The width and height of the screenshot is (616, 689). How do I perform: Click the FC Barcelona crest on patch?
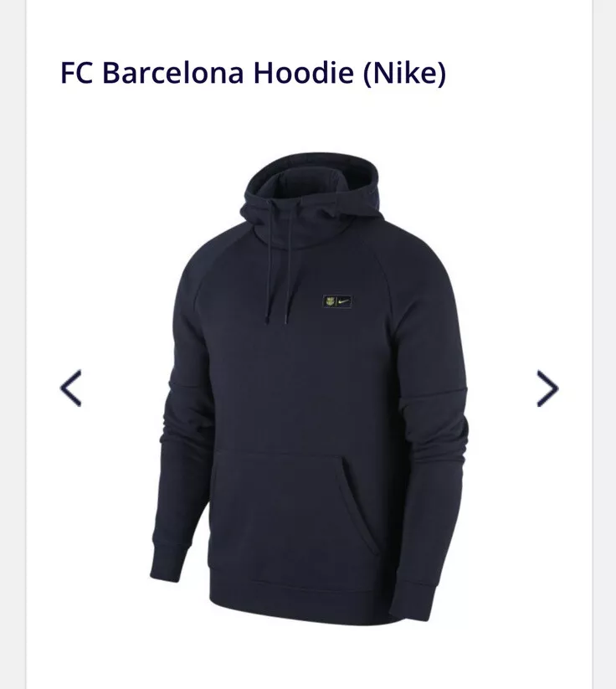(x=330, y=301)
